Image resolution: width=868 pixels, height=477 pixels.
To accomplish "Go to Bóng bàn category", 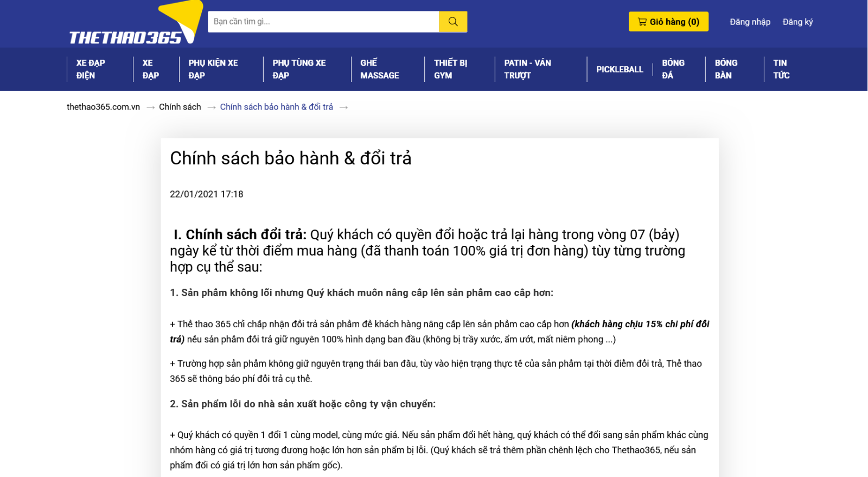I will point(726,69).
